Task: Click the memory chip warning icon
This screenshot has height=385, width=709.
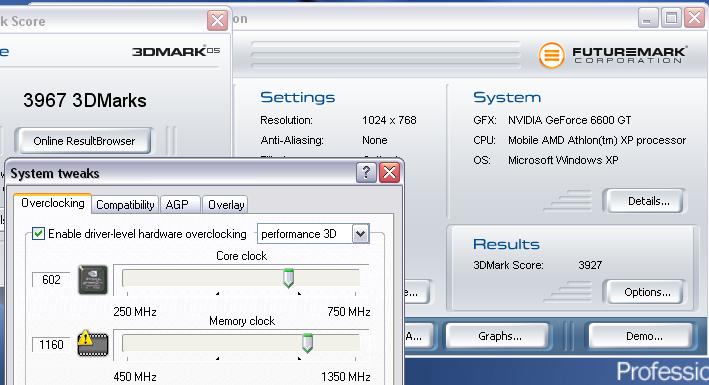Action: [93, 344]
